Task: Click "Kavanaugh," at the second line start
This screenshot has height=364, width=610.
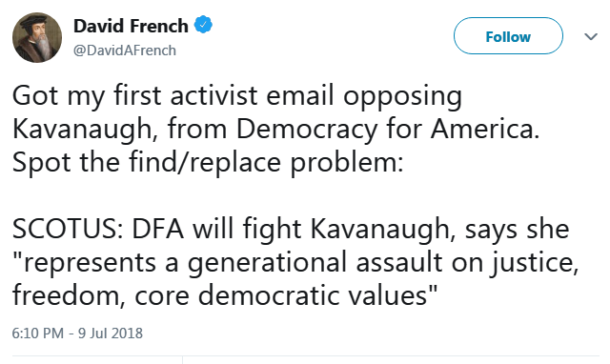Action: [x=86, y=130]
